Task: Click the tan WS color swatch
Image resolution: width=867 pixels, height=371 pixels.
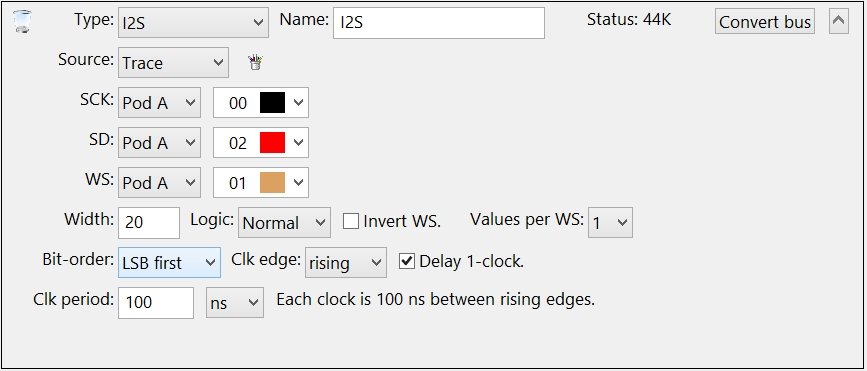Action: point(273,182)
